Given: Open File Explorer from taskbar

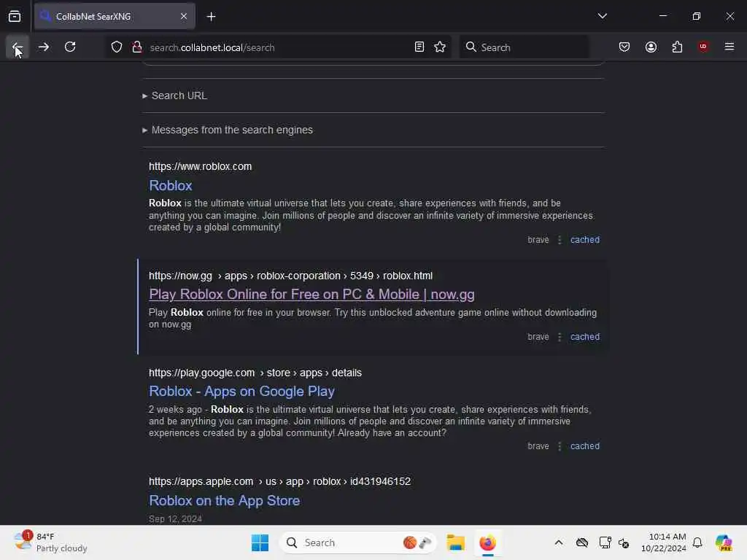Looking at the screenshot, I should coord(455,542).
